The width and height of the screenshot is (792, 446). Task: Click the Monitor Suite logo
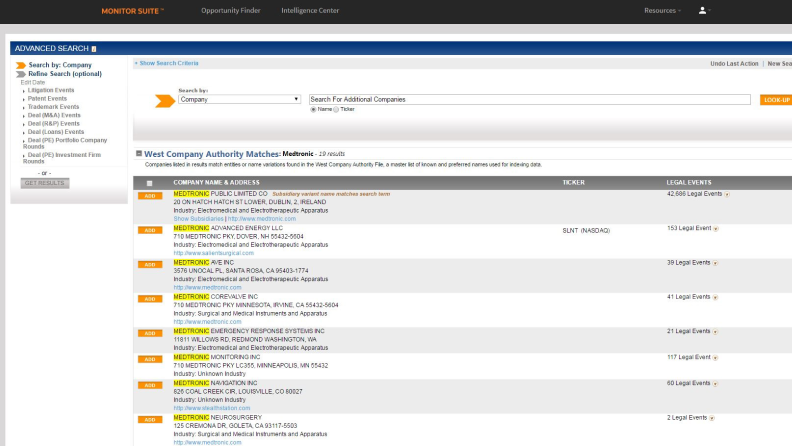[x=132, y=11]
